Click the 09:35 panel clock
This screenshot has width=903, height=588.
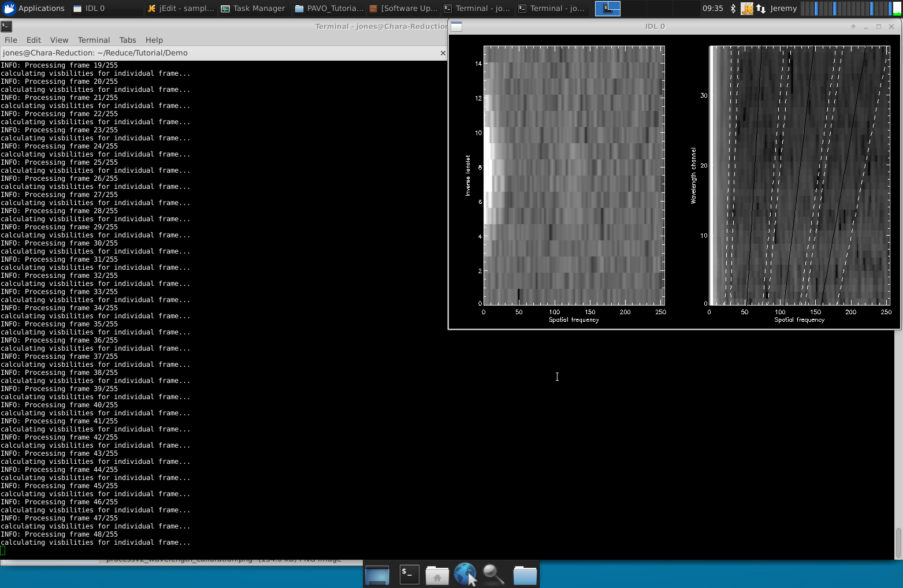712,8
